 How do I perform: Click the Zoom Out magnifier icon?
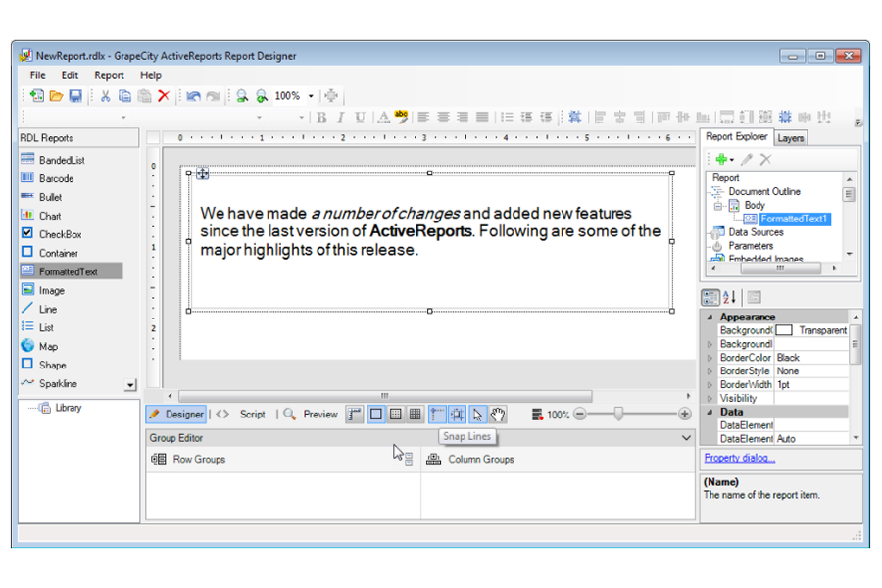242,96
